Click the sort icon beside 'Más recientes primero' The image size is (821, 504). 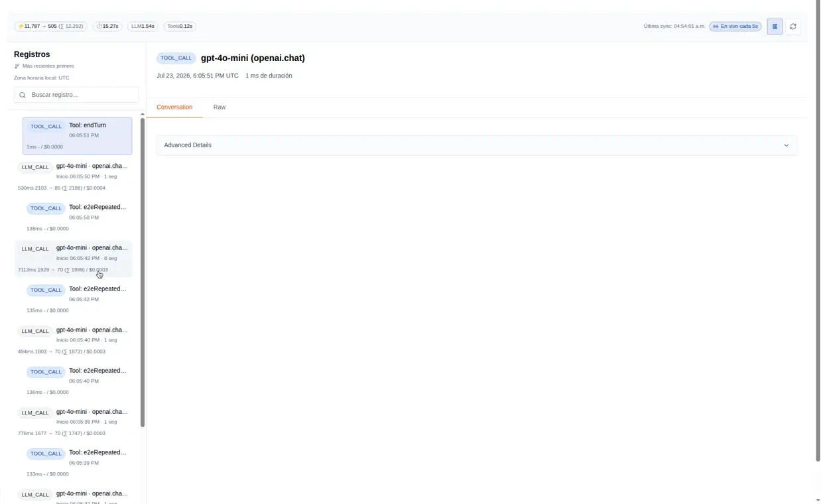coord(17,66)
